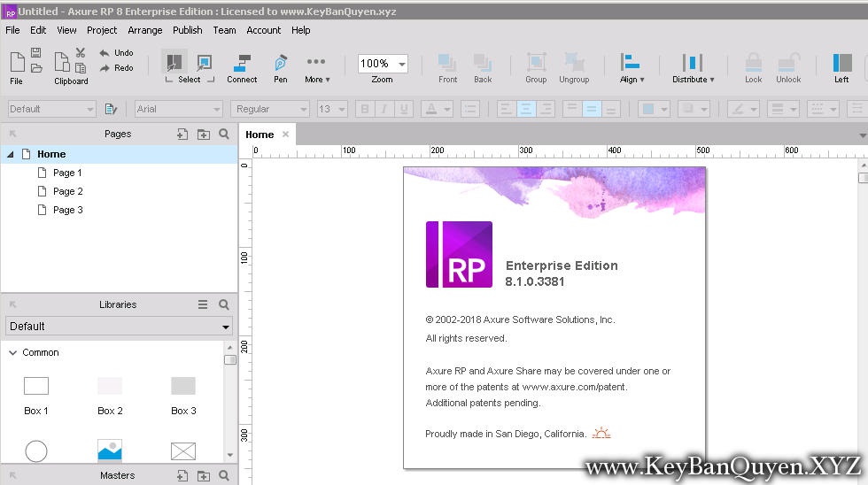Click the Unlock icon

pos(788,63)
